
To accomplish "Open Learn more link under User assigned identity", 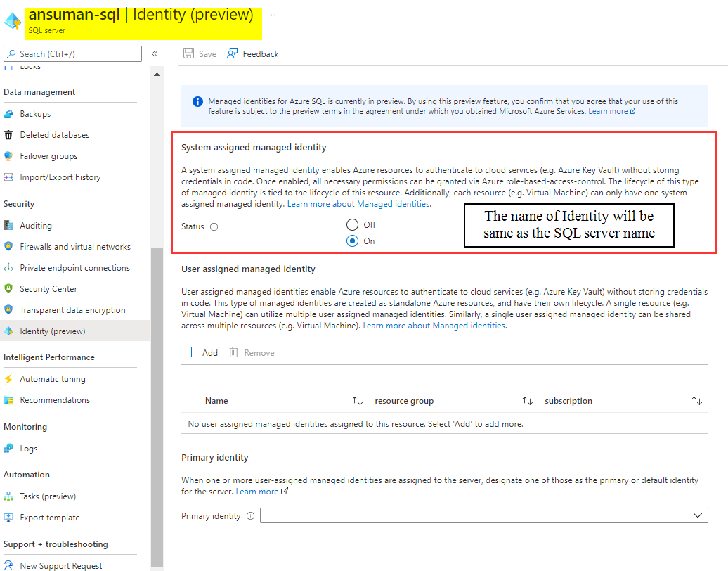I will pos(434,326).
